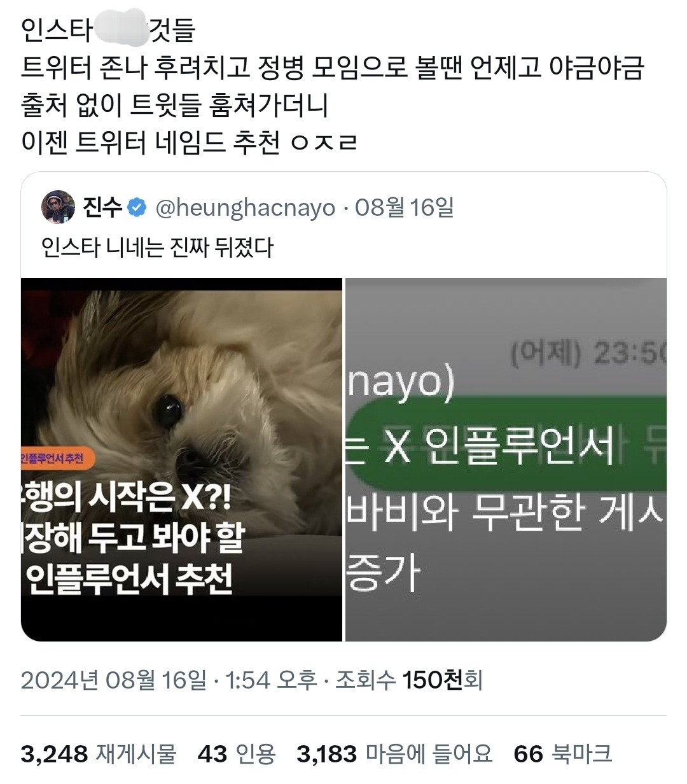Click the main tweet's first text line
The height and width of the screenshot is (784, 687).
[108, 30]
